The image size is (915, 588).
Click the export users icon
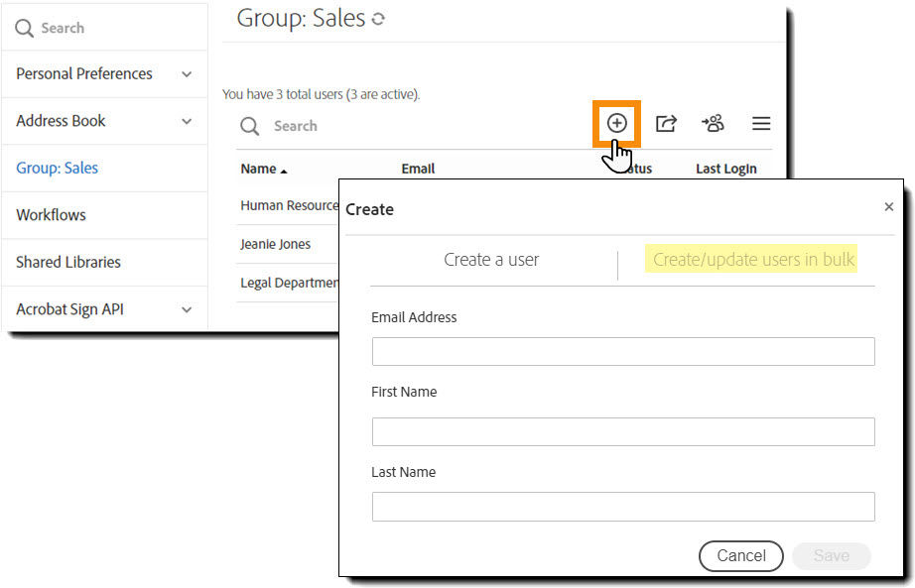(x=666, y=123)
